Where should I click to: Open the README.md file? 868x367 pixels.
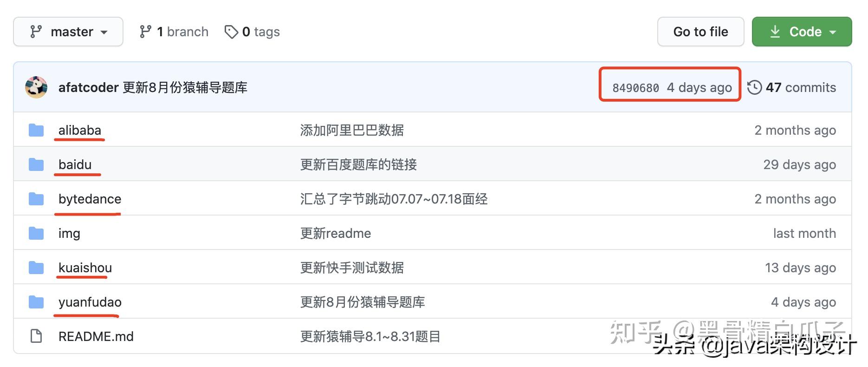pos(96,336)
